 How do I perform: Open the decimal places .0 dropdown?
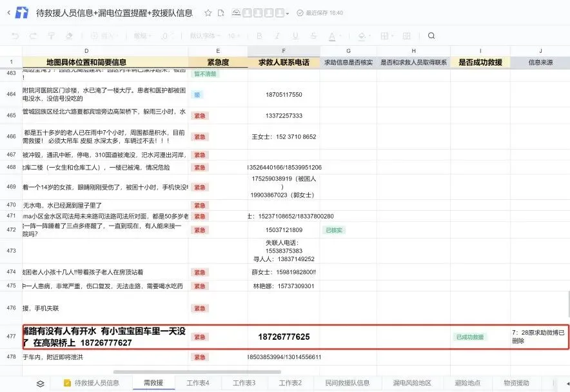click(x=168, y=35)
